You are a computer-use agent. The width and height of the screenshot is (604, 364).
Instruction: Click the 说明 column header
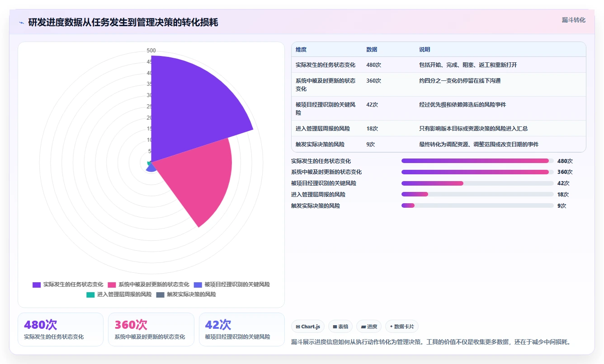425,50
